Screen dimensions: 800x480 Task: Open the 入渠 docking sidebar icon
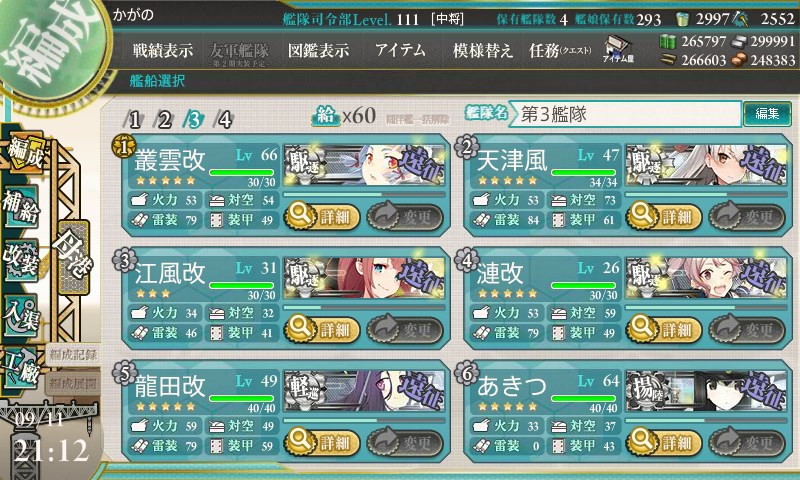[x=21, y=315]
